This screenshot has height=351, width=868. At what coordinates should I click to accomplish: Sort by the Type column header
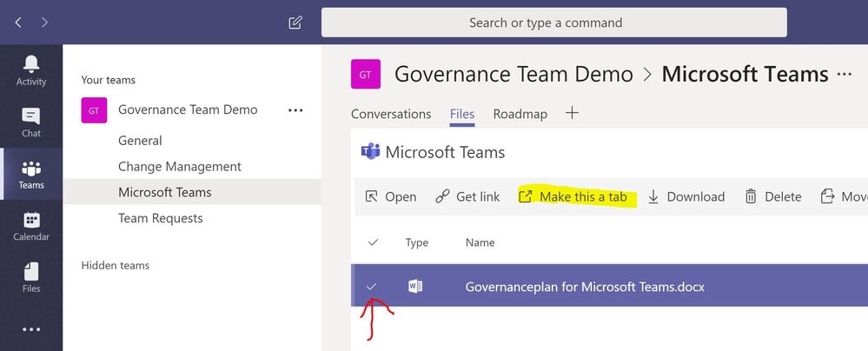417,242
